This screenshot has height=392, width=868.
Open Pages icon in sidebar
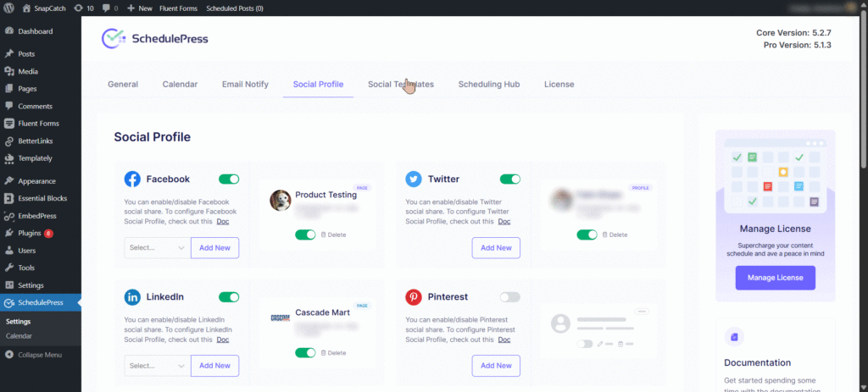click(x=8, y=88)
